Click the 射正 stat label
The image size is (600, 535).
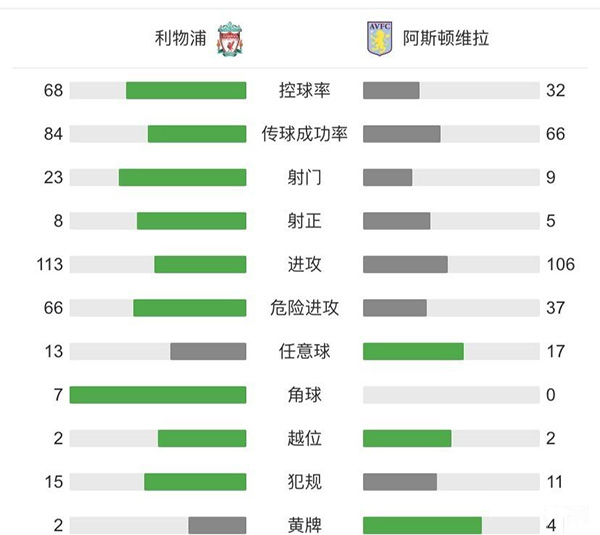(x=304, y=221)
